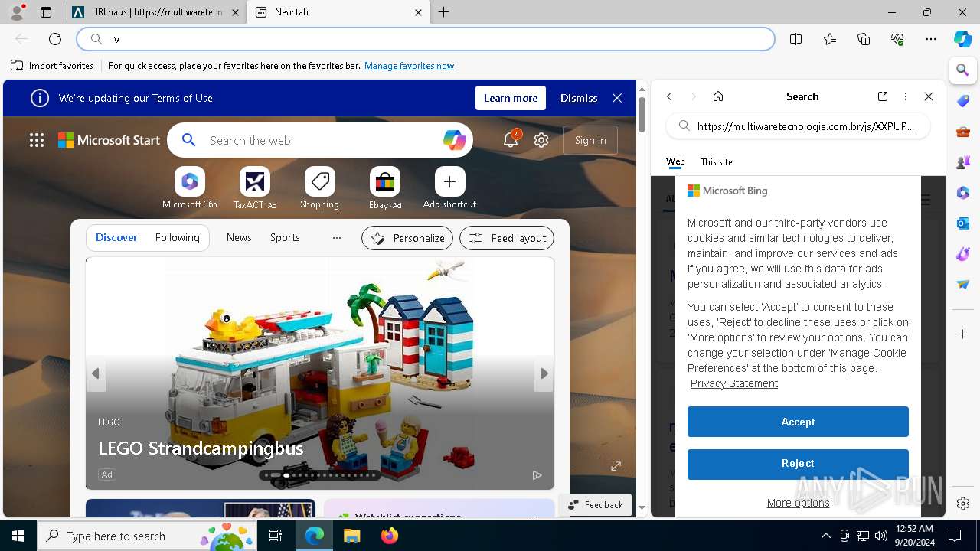
Task: Select the Web tab in sidebar search
Action: click(675, 161)
